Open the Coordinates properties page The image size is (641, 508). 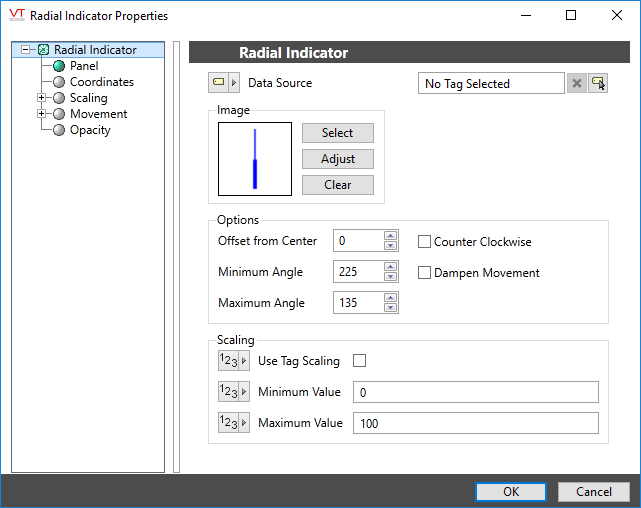coord(101,82)
